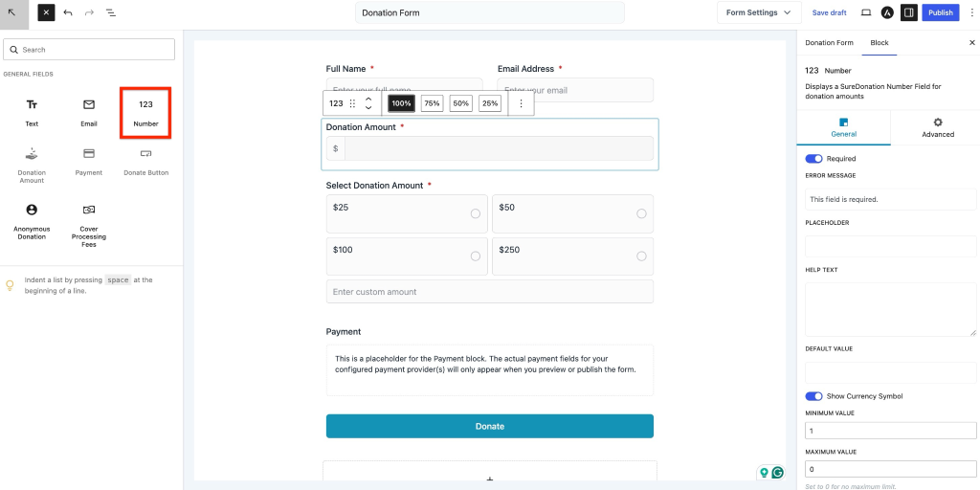The height and width of the screenshot is (490, 980).
Task: Add the Donation Amount block
Action: pos(32,166)
